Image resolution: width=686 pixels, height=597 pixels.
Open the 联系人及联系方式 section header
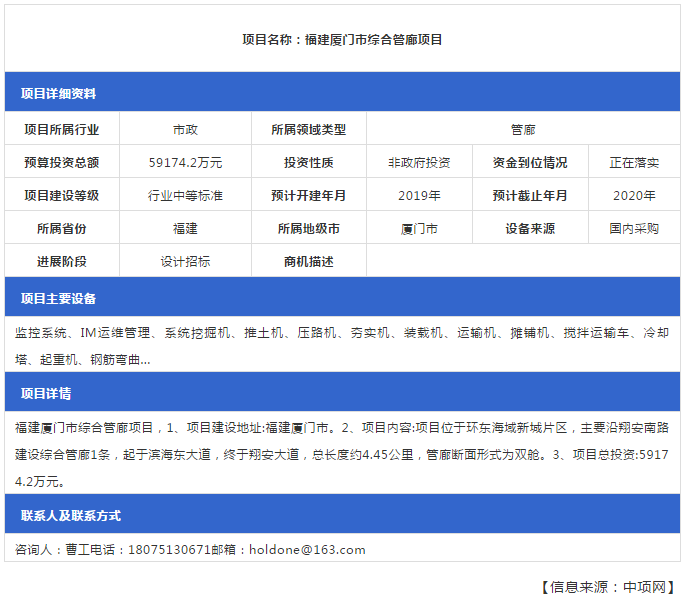(71, 516)
